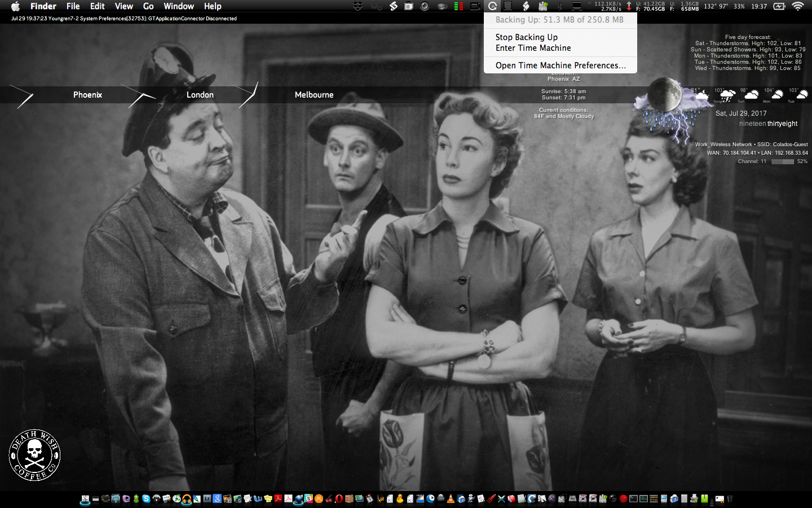The width and height of the screenshot is (812, 508).
Task: Click the battery status icon
Action: pos(779,6)
